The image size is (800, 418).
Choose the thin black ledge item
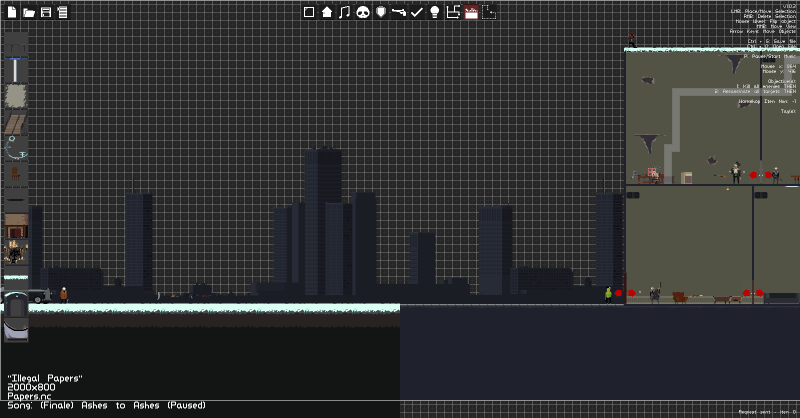pyautogui.click(x=15, y=200)
